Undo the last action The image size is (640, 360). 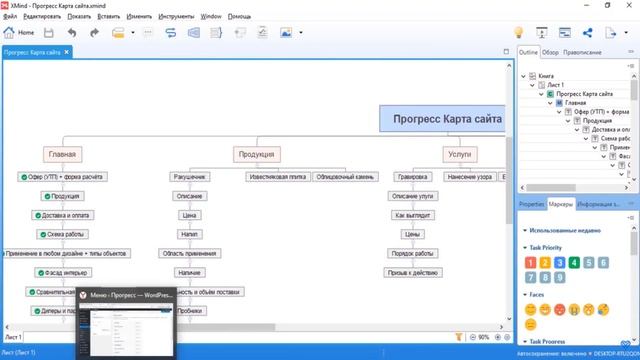(72, 33)
